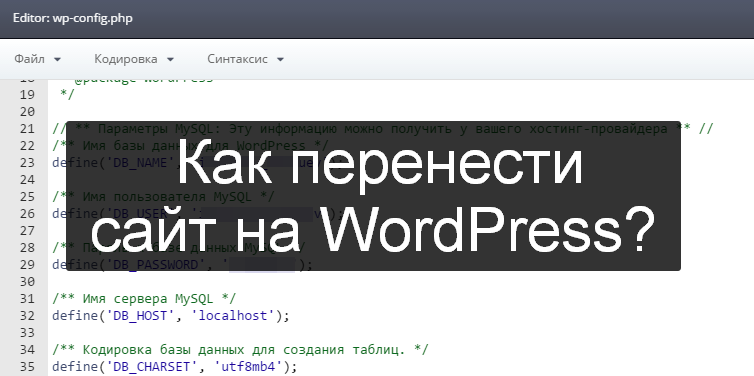Expand the arrow next to Кодировка
Screen dimensions: 754x376
(170, 60)
